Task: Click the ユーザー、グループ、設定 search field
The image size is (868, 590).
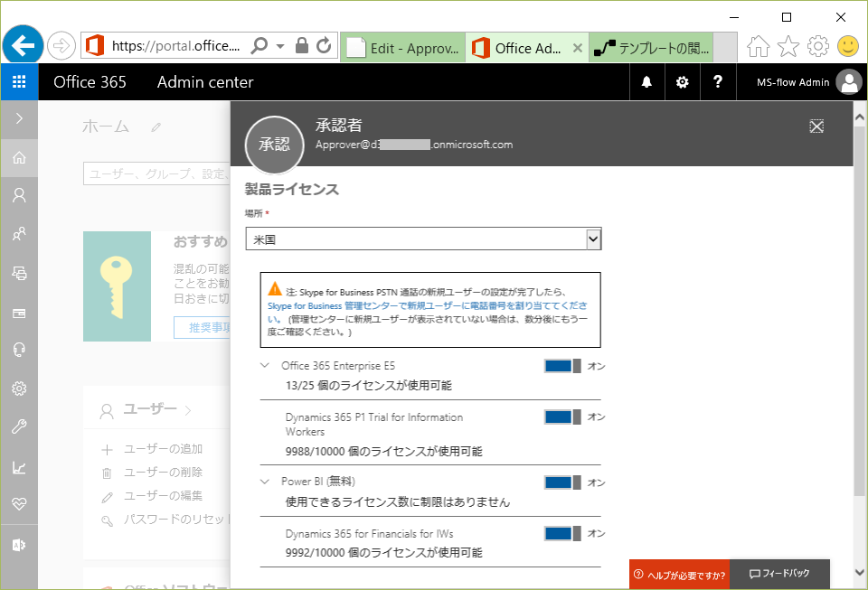Action: coord(156,173)
